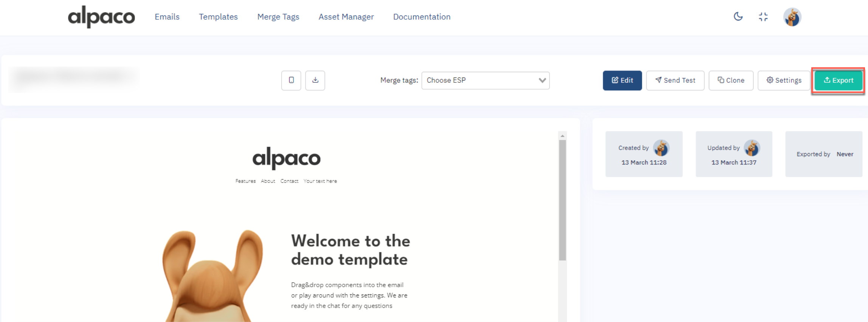This screenshot has height=322, width=868.
Task: Clone this email
Action: [x=731, y=80]
